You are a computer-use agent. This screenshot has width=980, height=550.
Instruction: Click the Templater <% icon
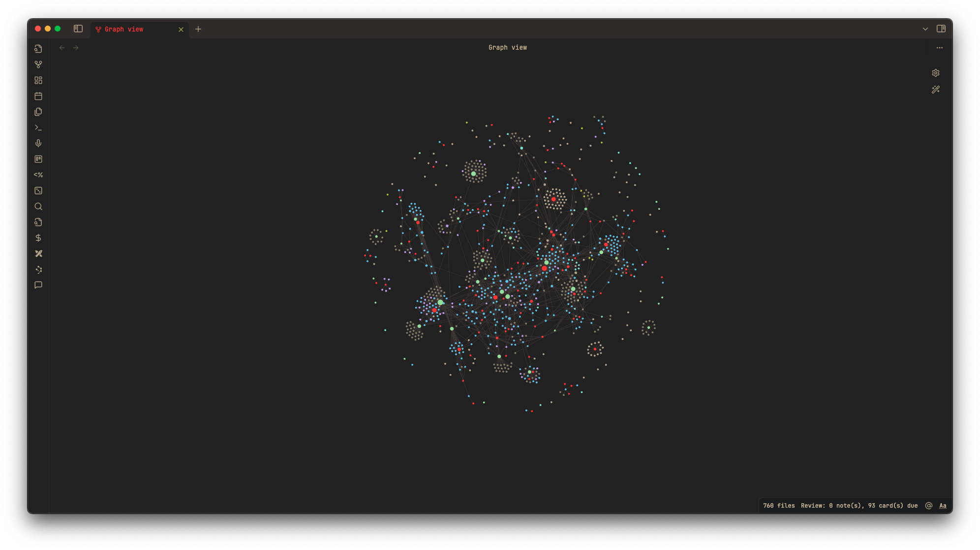(x=38, y=175)
